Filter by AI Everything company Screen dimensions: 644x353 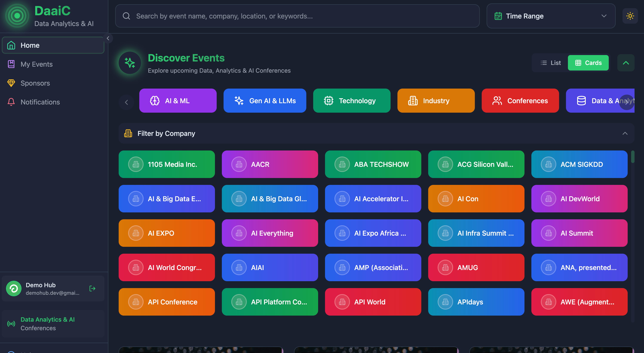(x=270, y=233)
